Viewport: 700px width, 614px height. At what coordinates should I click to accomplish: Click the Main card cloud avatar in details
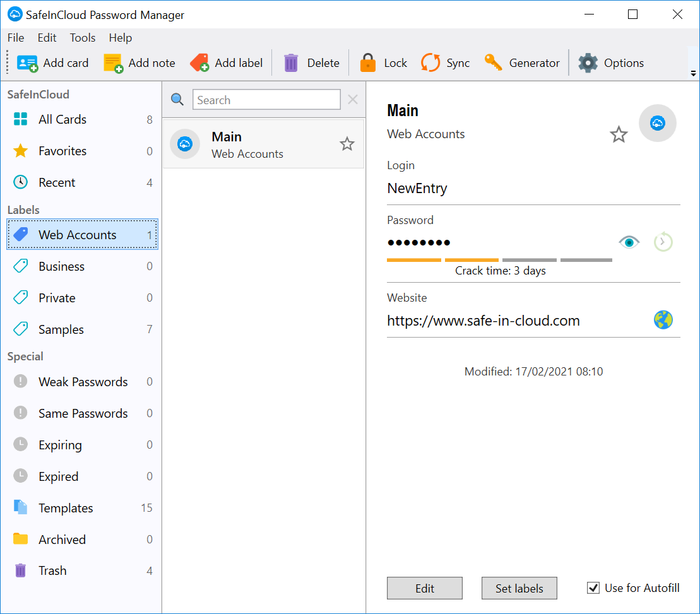(x=657, y=123)
